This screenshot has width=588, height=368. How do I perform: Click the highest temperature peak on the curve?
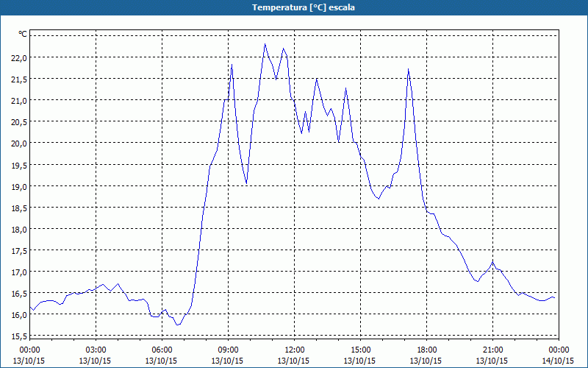265,44
